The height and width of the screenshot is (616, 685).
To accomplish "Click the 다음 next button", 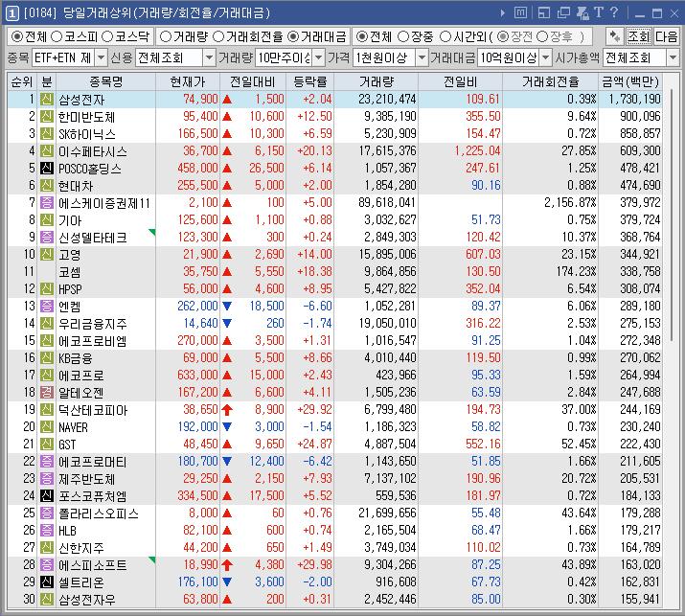I will pos(666,36).
